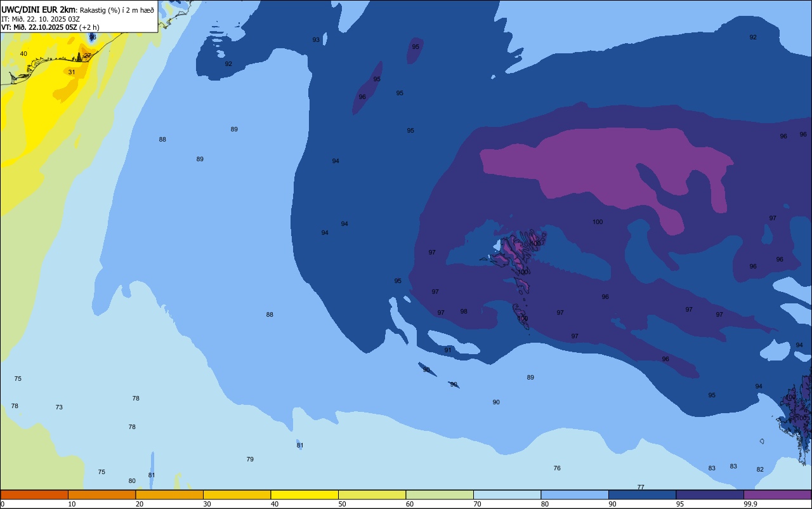Viewport: 812px width, 509px height.
Task: Click the '98' humidity value on the map
Action: [x=464, y=312]
